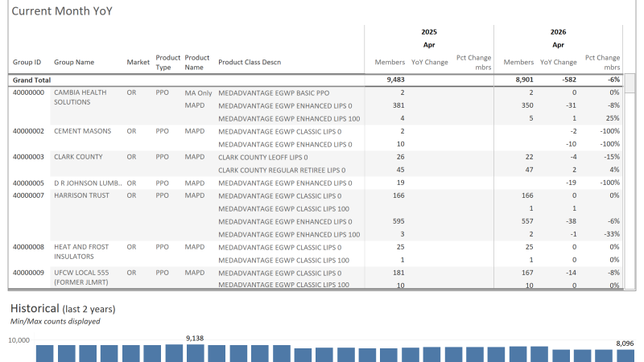Click MEDADVANTAGE EGWP BASIC PPO product class
The height and width of the screenshot is (362, 644).
pos(273,93)
